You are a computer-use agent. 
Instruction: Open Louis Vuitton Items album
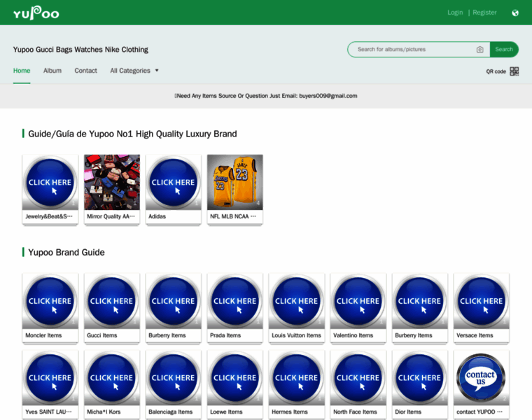(297, 301)
